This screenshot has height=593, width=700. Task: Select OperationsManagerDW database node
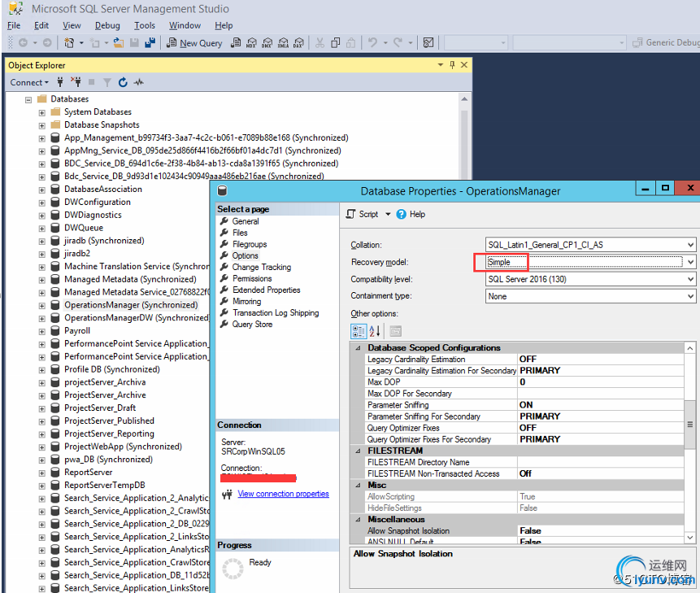pos(136,318)
